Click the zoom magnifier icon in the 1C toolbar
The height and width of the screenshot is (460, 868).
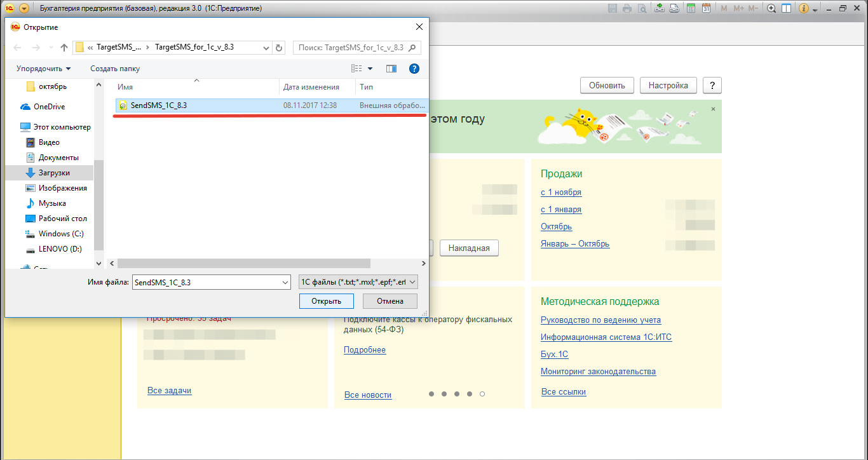[771, 8]
